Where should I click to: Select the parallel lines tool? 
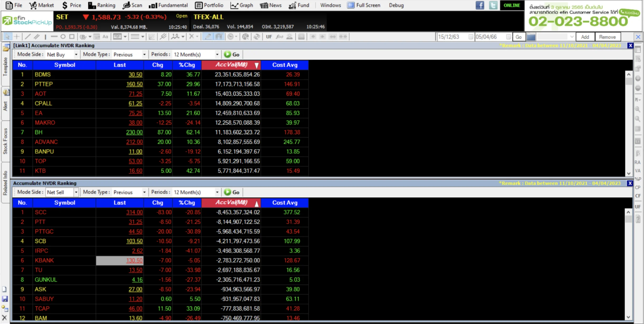[37, 37]
